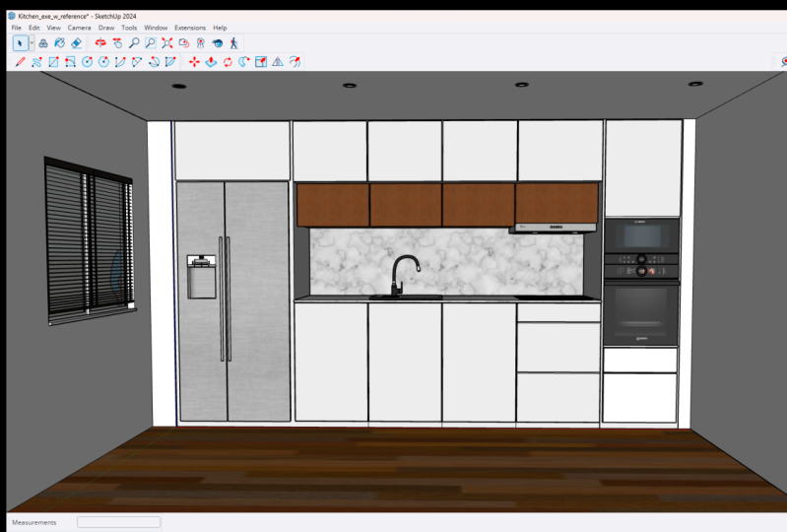This screenshot has height=532, width=787.
Task: Choose the Freehand drawing tool
Action: (x=36, y=62)
